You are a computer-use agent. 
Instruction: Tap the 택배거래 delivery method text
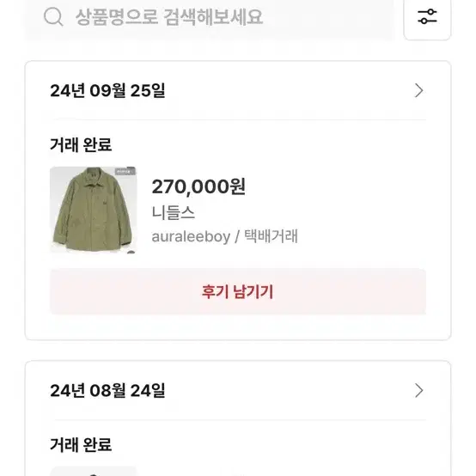pyautogui.click(x=272, y=236)
